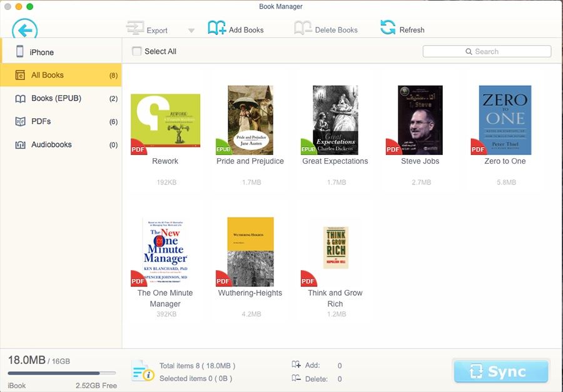Screen dimensions: 563x392
Task: Click the EPUB badge on Pride and Prejudice
Action: click(223, 148)
